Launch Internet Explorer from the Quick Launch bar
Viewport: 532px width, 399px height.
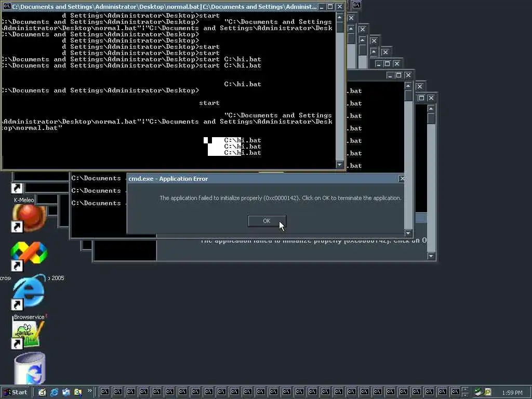tap(54, 392)
